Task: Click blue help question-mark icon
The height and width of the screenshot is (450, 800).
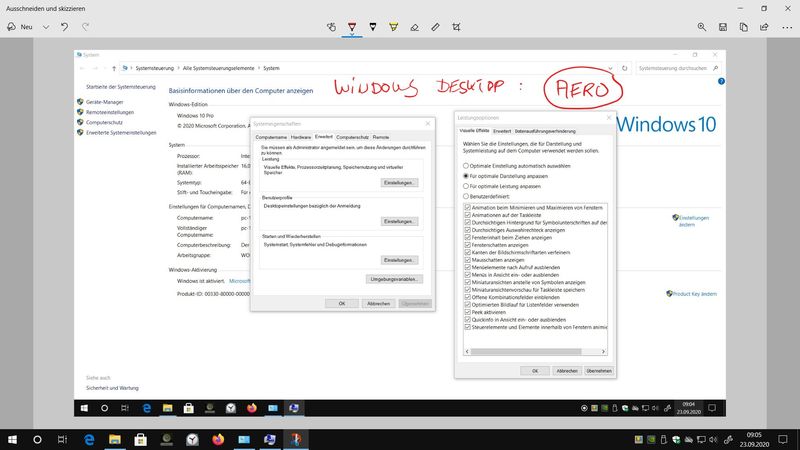Action: [x=721, y=81]
